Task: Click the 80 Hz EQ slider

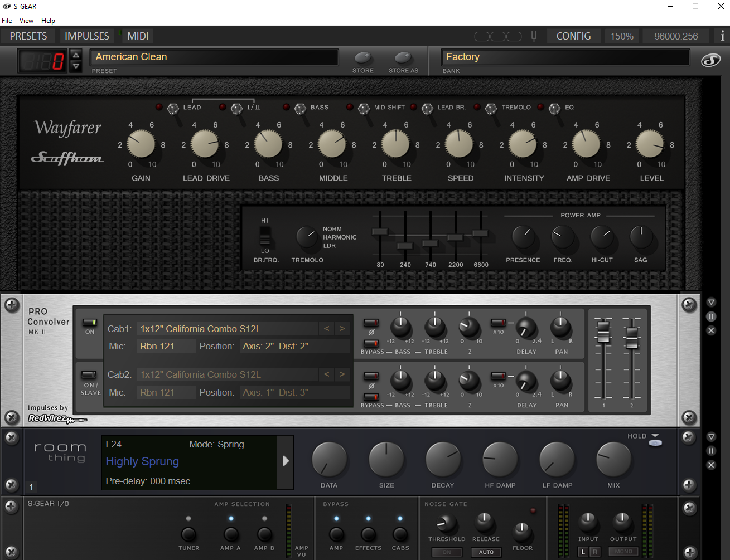Action: [x=380, y=232]
